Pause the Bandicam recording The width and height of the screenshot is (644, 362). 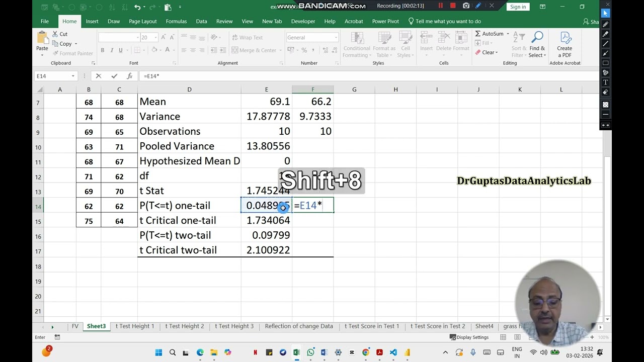[x=441, y=6]
